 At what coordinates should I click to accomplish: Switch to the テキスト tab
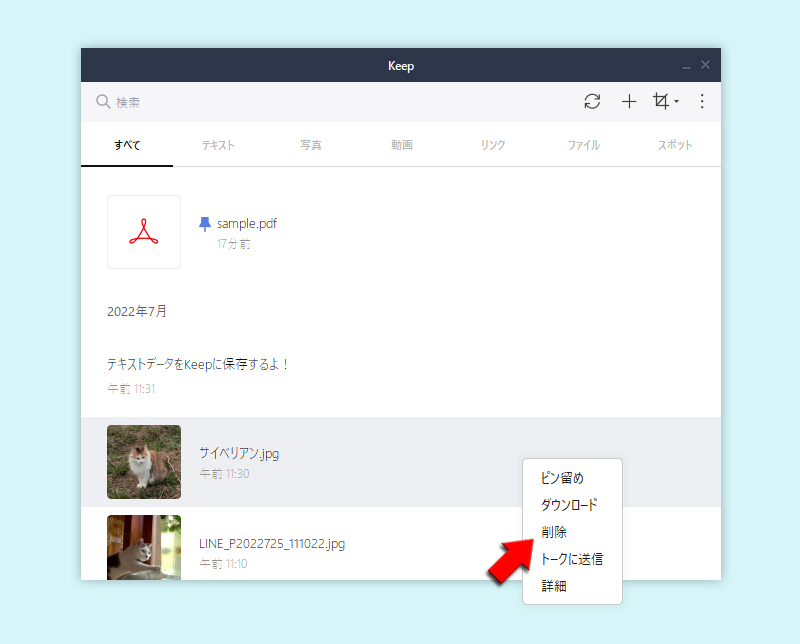click(218, 145)
